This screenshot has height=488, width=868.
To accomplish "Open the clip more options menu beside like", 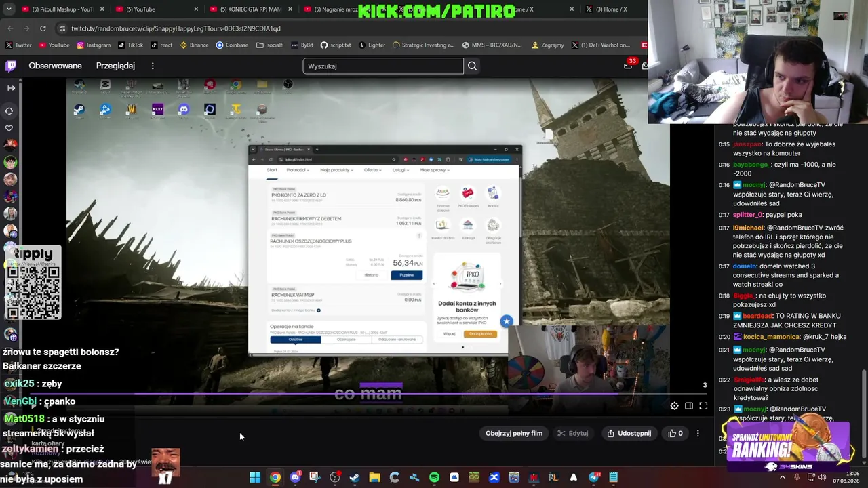I will (x=698, y=434).
